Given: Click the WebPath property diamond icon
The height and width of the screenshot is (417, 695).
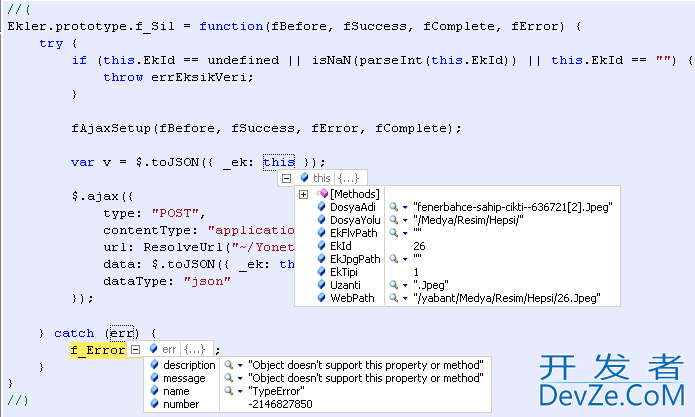Looking at the screenshot, I should [322, 297].
